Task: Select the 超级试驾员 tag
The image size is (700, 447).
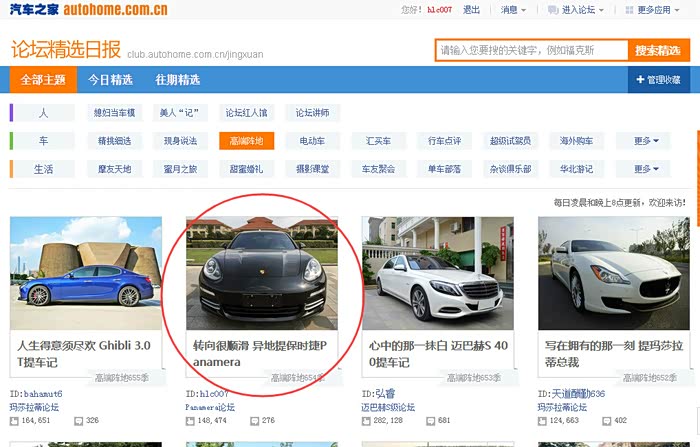Action: point(510,141)
